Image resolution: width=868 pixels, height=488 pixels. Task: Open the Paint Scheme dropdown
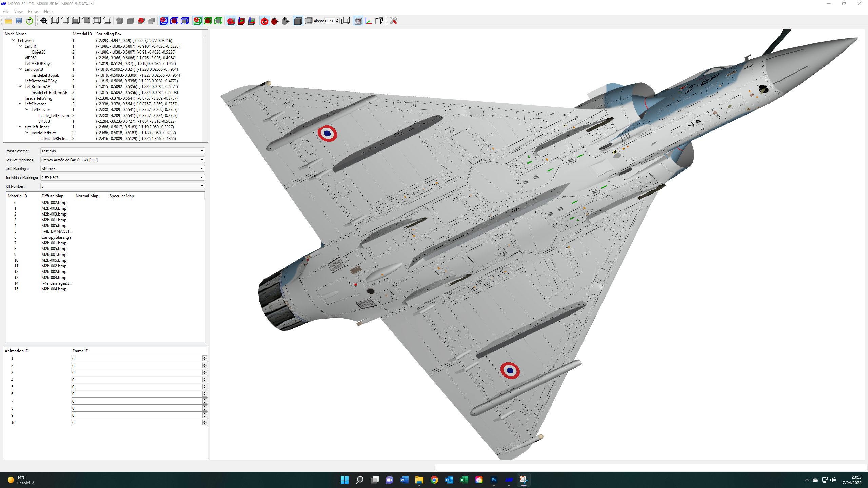[x=122, y=151]
